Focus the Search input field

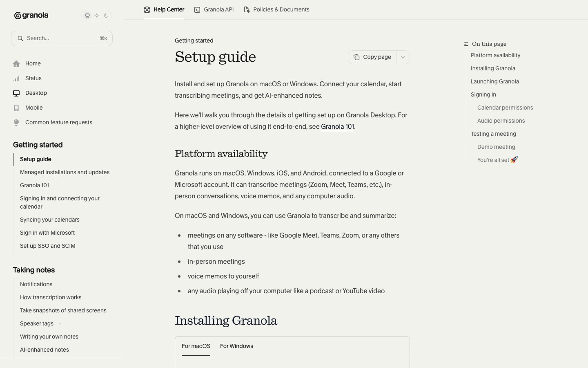pos(62,38)
